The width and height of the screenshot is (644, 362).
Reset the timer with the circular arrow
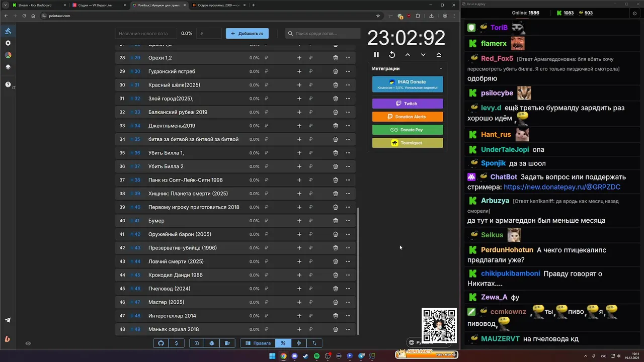click(x=392, y=55)
